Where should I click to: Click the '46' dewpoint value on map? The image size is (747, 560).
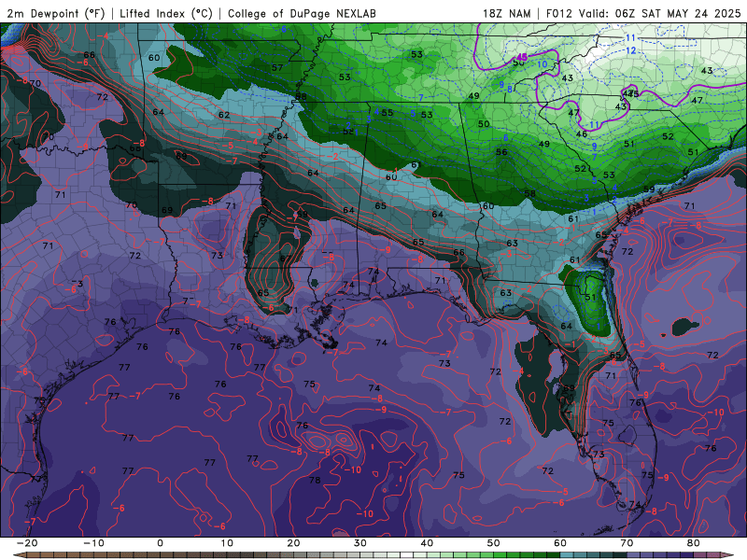582,133
